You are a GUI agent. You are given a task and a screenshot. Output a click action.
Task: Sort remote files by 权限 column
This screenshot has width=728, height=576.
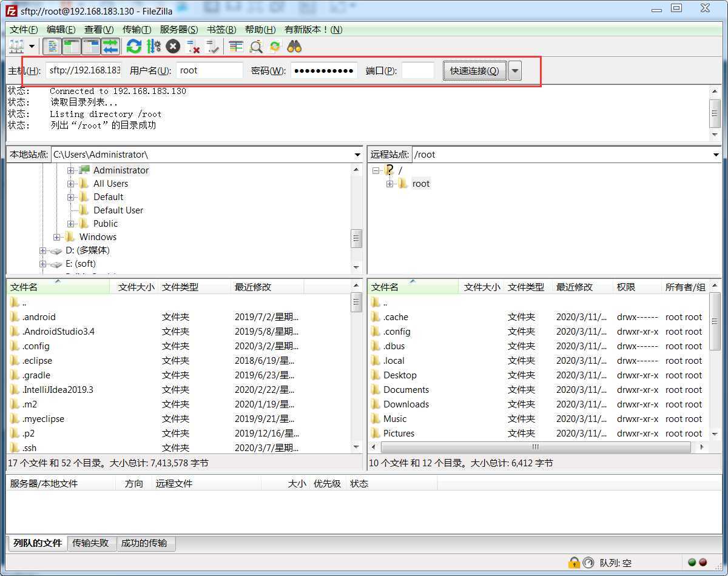coord(637,287)
